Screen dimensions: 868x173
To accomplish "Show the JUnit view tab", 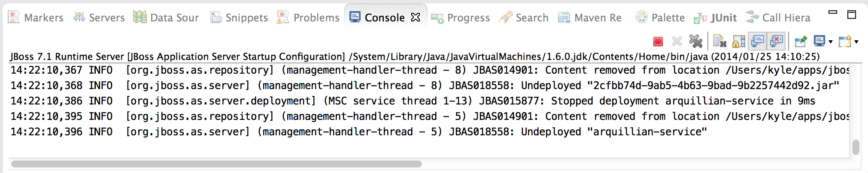I will click(x=715, y=18).
